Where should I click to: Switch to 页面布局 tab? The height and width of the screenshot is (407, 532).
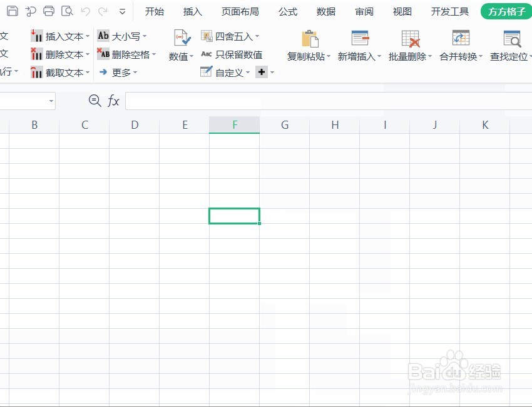coord(240,11)
